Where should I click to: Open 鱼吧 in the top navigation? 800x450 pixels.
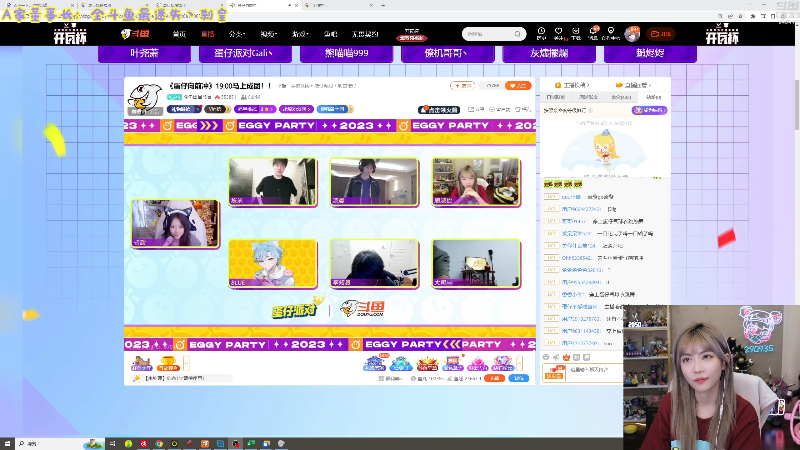[330, 34]
